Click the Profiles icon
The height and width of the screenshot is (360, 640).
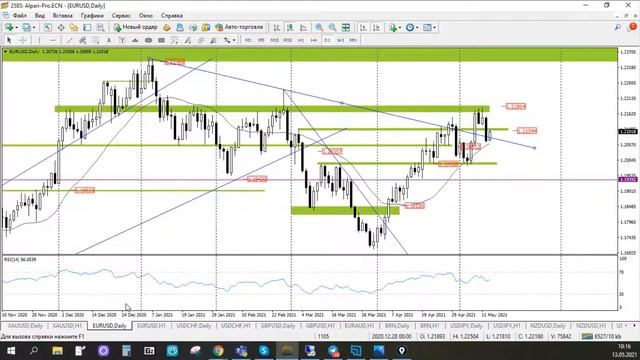point(27,27)
